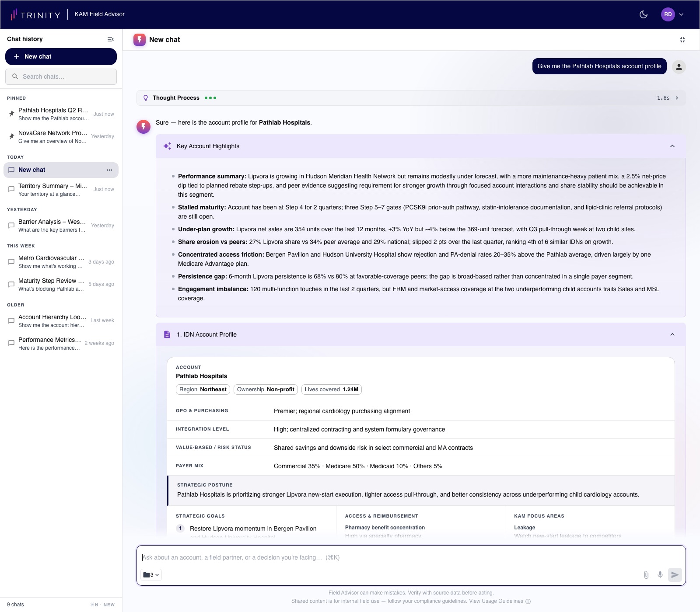Screen dimensions: 700x612
Task: Open the RD user avatar menu
Action: 668,14
